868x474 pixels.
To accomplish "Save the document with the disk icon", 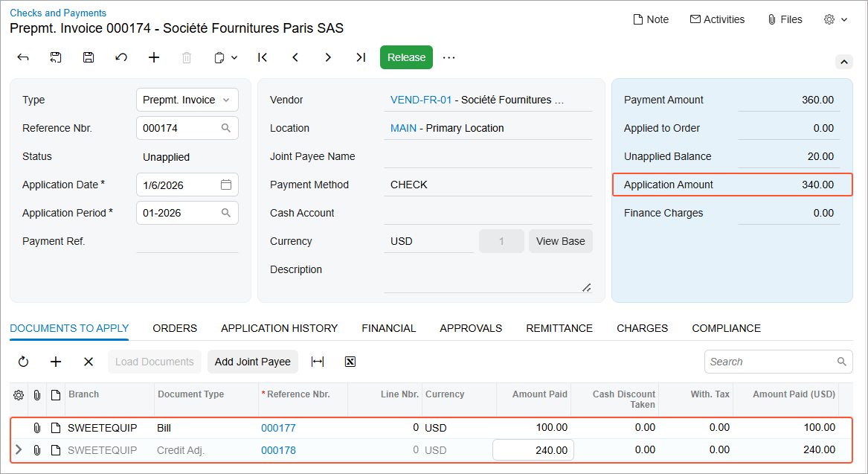I will [x=89, y=57].
